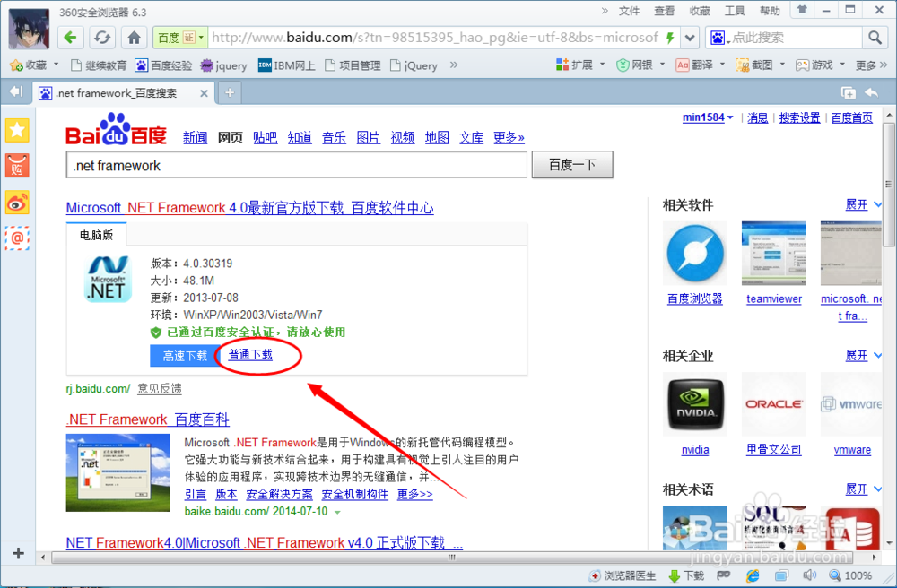Select the 电脑版 tab
This screenshot has width=897, height=588.
click(96, 235)
